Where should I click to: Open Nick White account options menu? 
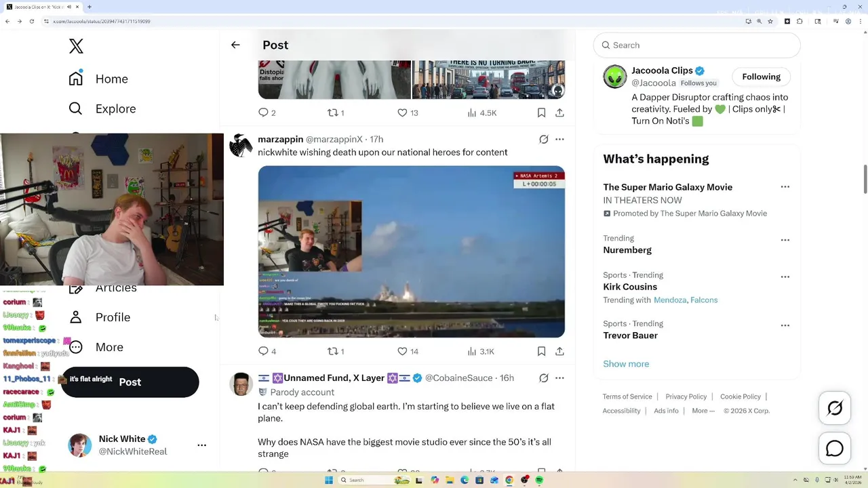click(201, 445)
